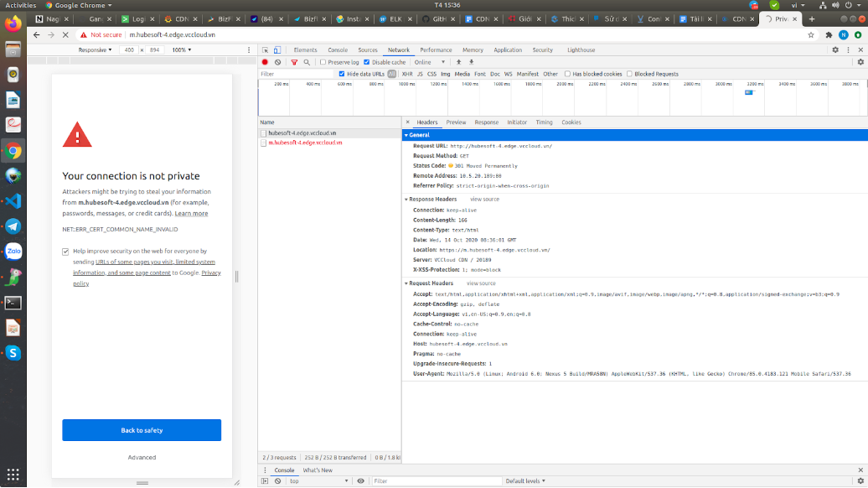The height and width of the screenshot is (488, 868).
Task: Open the 100% zoom dropdown
Action: 182,49
